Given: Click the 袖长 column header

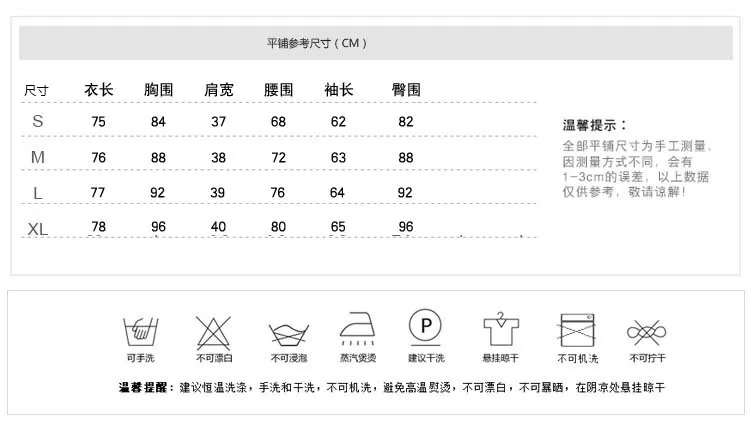Looking at the screenshot, I should point(339,89).
